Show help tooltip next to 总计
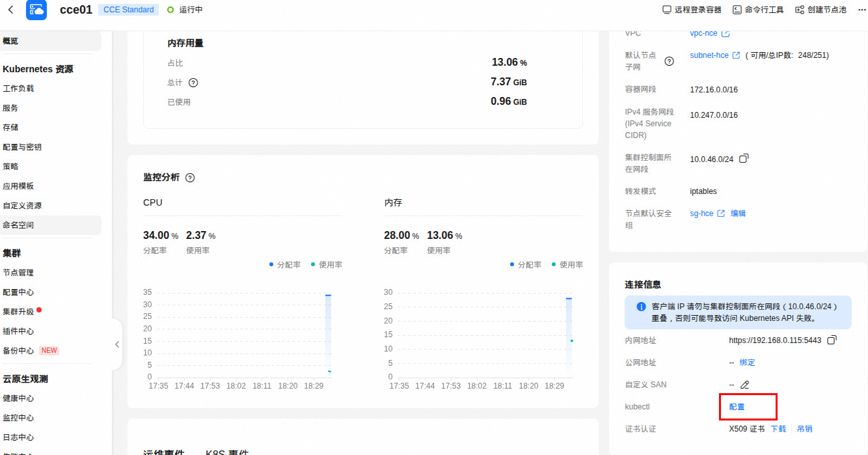Image resolution: width=868 pixels, height=455 pixels. (193, 83)
